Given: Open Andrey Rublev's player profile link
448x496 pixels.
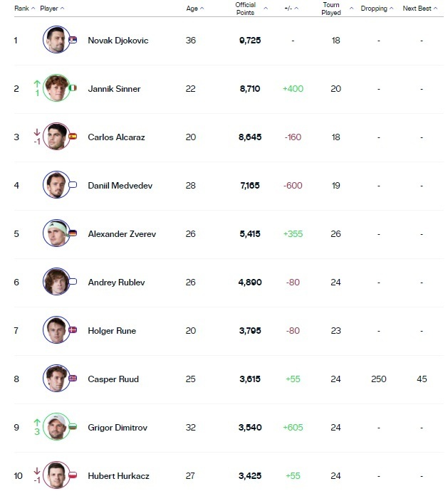Looking at the screenshot, I should 116,283.
